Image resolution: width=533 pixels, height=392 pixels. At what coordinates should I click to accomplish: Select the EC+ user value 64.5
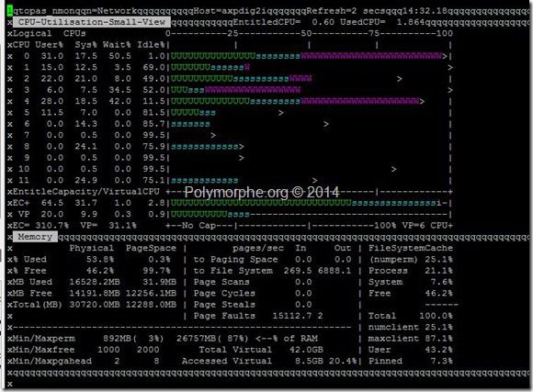[x=52, y=203]
